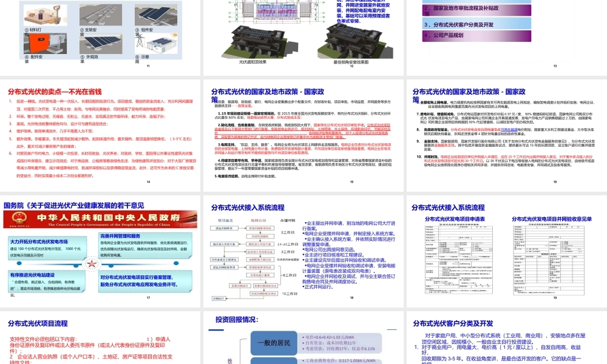The width and height of the screenshot is (607, 364).
Task: Click agenda item 3、分布式光伏客户分类及开发
Action: pos(476,24)
